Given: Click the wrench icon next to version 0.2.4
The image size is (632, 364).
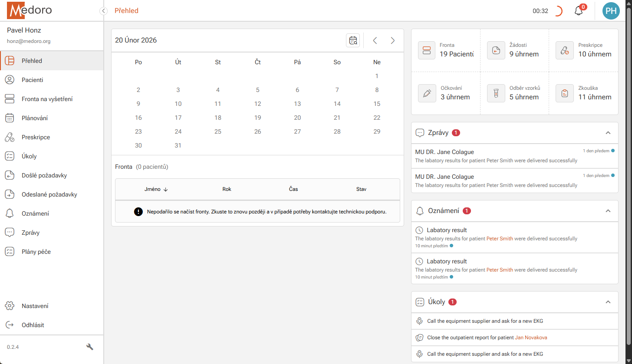Looking at the screenshot, I should [x=89, y=347].
